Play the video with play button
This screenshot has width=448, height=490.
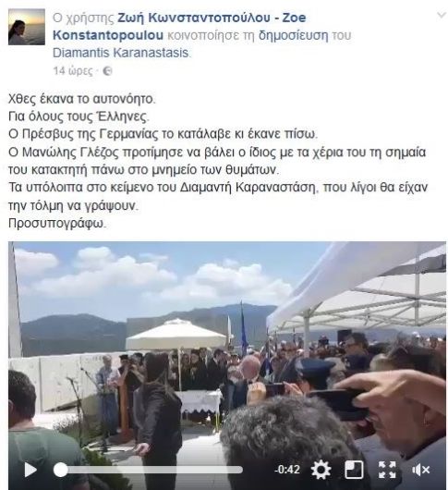tap(30, 470)
